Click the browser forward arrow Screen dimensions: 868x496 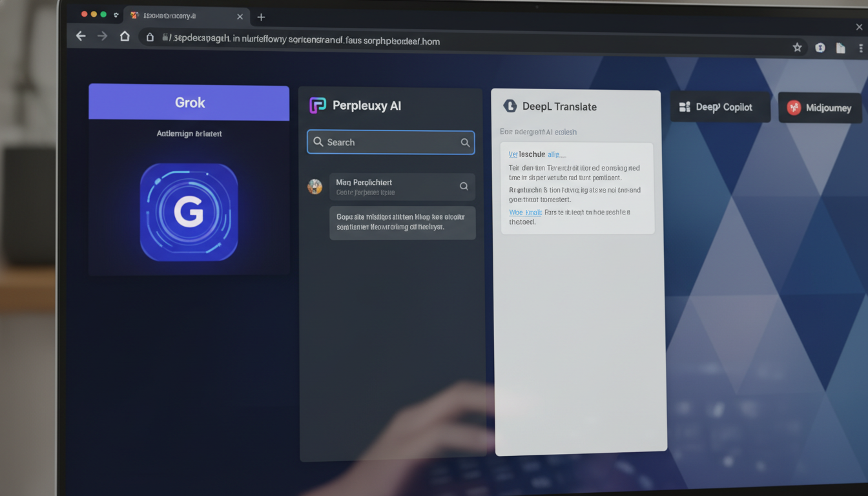pos(102,36)
